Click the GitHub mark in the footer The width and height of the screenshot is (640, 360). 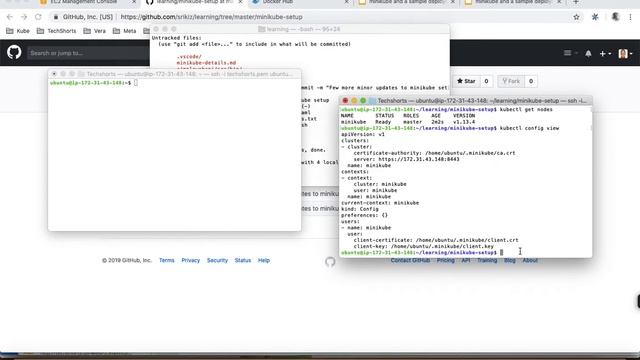coord(330,262)
